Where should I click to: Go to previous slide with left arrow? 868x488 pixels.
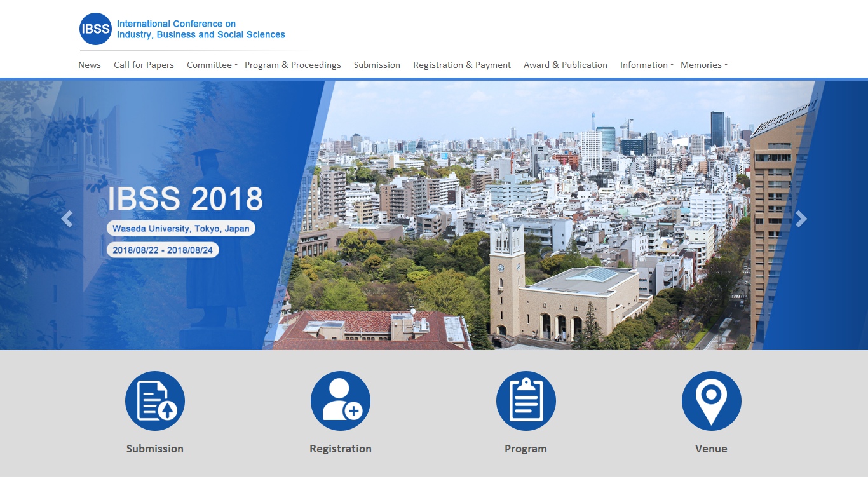67,219
